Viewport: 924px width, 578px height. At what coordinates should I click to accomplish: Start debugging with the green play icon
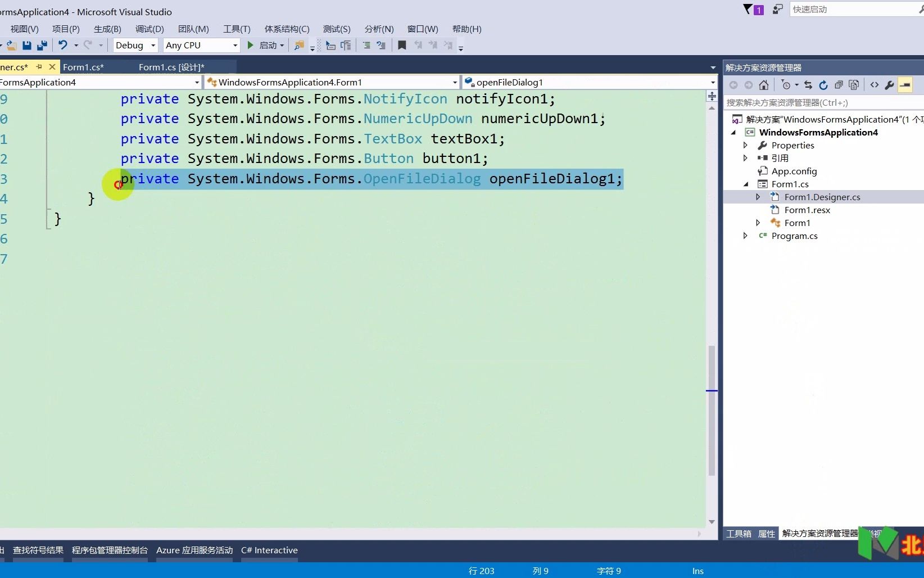(251, 45)
